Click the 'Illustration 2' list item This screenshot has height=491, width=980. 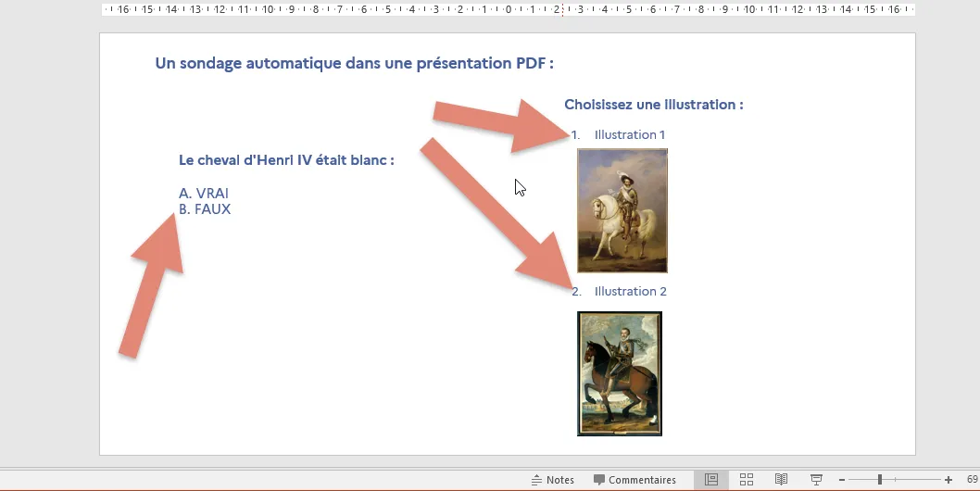coord(630,291)
